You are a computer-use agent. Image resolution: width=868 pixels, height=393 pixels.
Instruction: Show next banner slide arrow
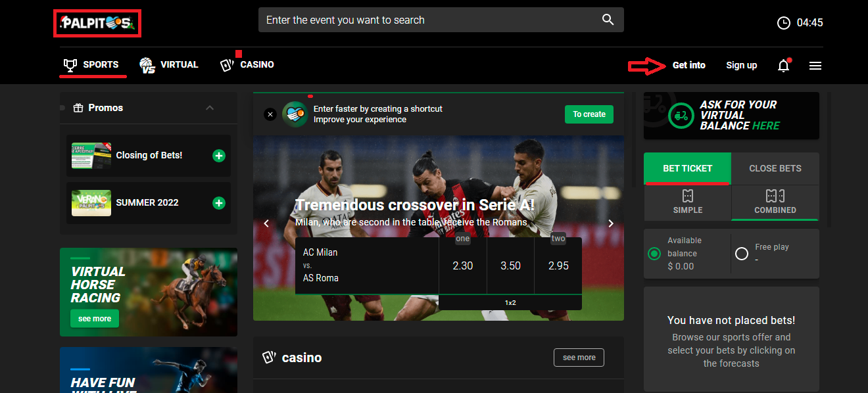tap(611, 223)
